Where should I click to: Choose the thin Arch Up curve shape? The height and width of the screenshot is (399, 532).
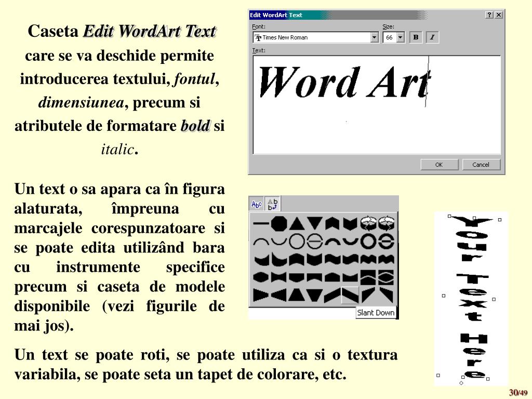click(x=261, y=242)
